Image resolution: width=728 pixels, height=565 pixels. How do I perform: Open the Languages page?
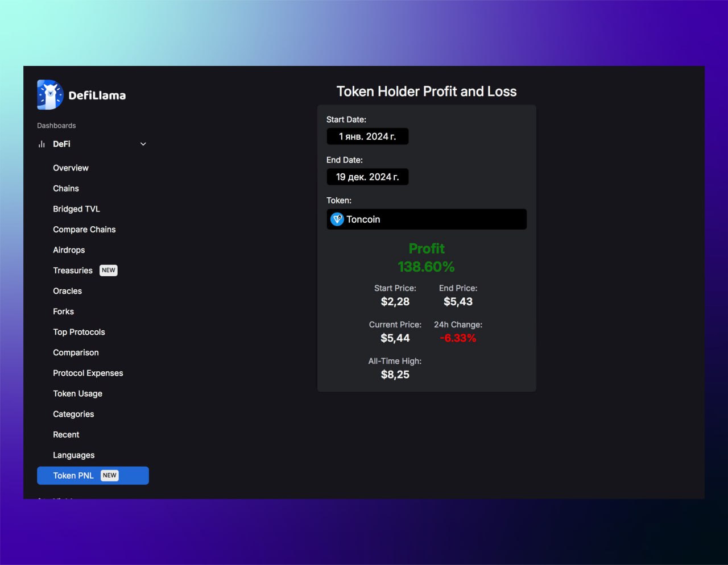point(74,455)
